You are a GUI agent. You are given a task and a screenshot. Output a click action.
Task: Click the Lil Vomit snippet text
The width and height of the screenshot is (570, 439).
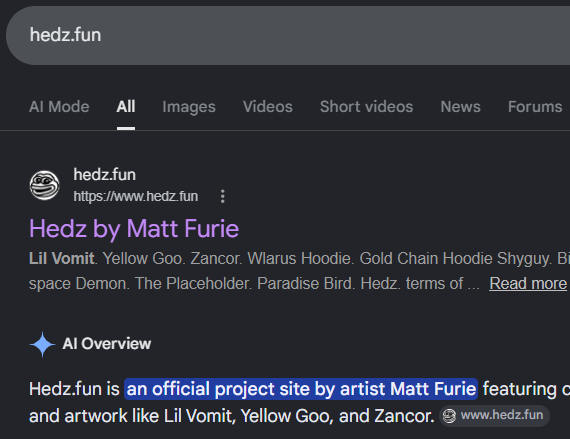61,259
